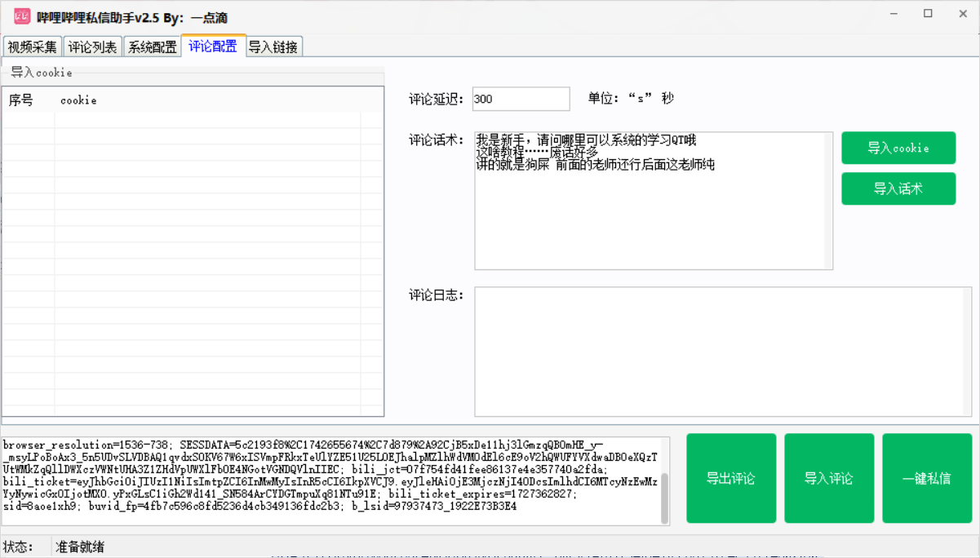Close the 私信助手 window
The width and height of the screenshot is (980, 558).
[x=962, y=14]
